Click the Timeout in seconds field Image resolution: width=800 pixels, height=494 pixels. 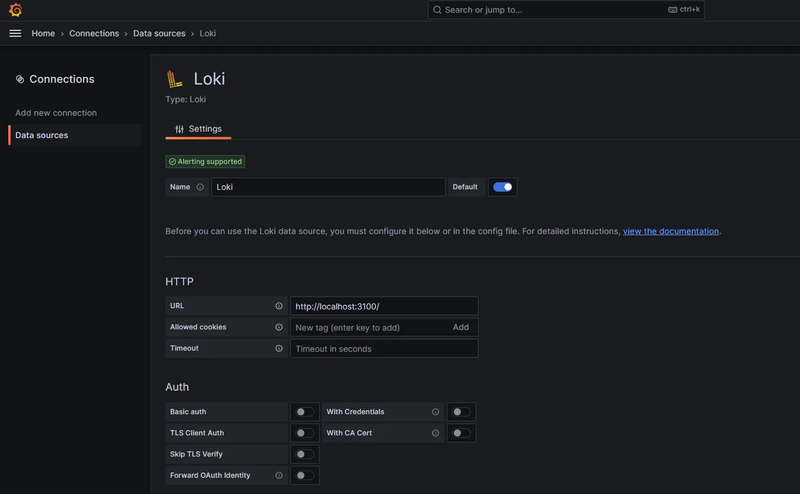tap(384, 349)
